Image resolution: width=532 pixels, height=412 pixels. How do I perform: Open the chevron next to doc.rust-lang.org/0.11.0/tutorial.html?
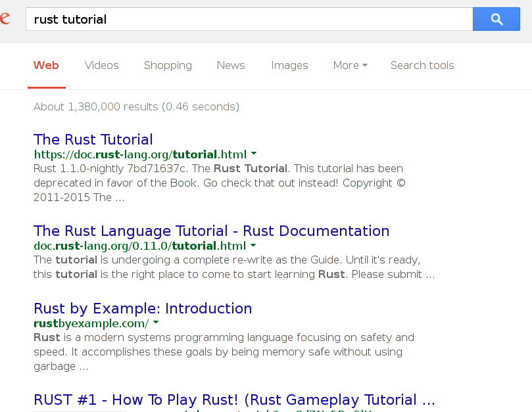pyautogui.click(x=253, y=245)
